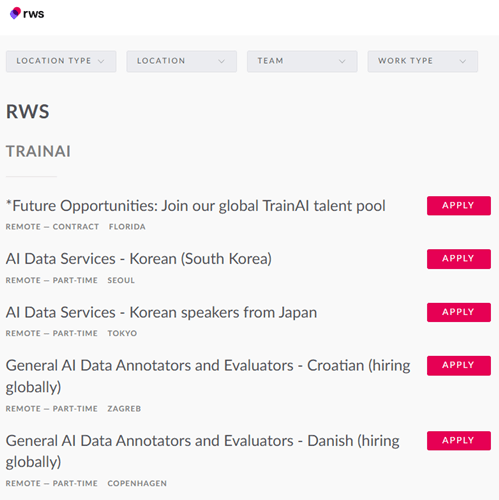The image size is (499, 500).
Task: Open General AI Data Annotators Croatian listing
Action: pyautogui.click(x=208, y=376)
